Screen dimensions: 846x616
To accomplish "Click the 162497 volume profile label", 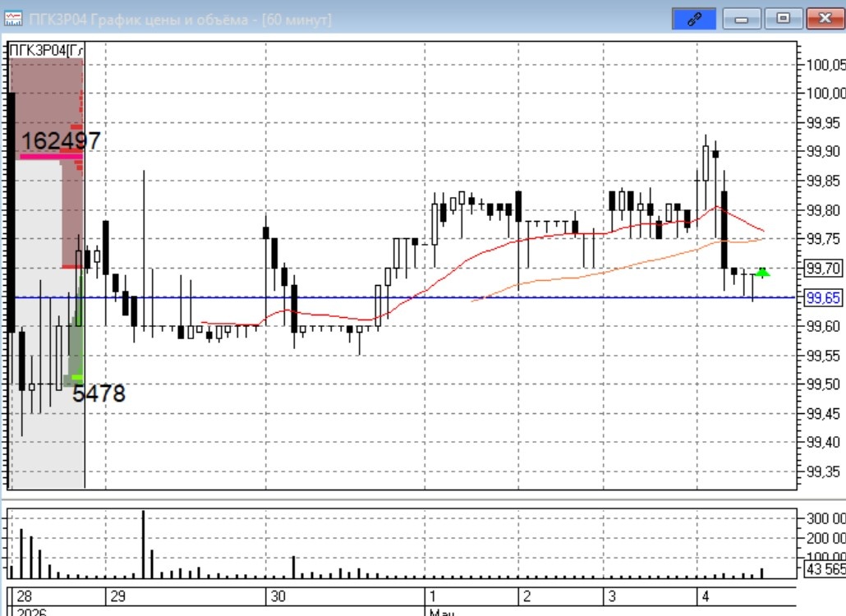I will click(61, 140).
